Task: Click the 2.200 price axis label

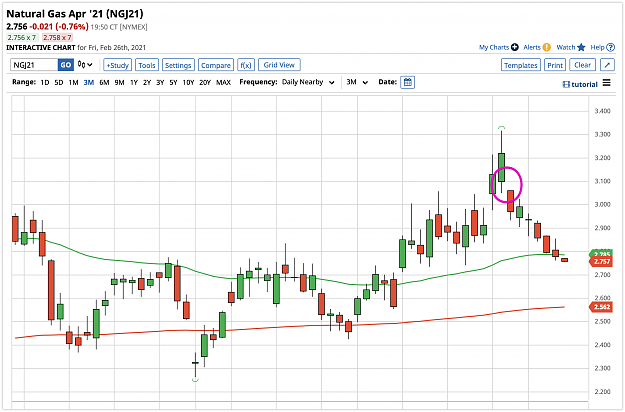Action: coord(602,392)
